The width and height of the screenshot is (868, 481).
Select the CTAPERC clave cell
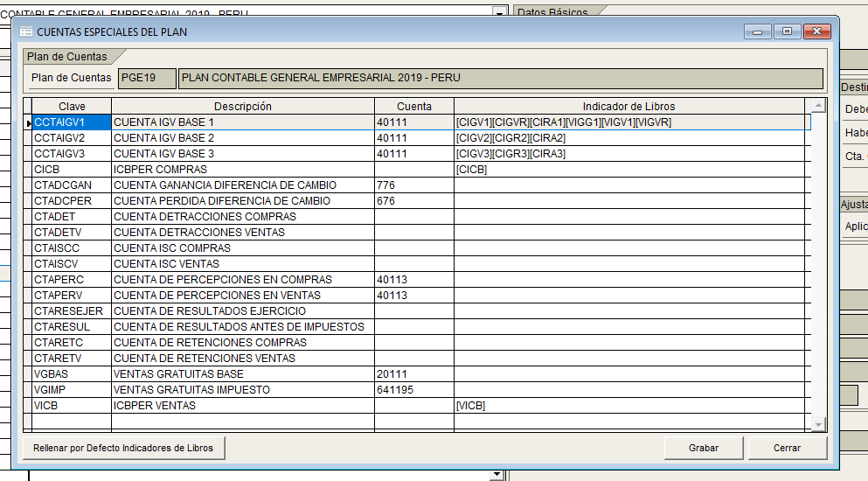[72, 280]
